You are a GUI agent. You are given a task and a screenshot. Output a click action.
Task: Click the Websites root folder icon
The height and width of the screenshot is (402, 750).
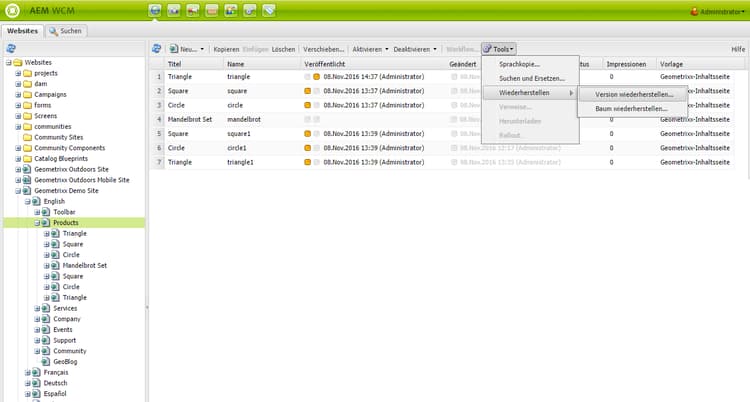pyautogui.click(x=18, y=63)
